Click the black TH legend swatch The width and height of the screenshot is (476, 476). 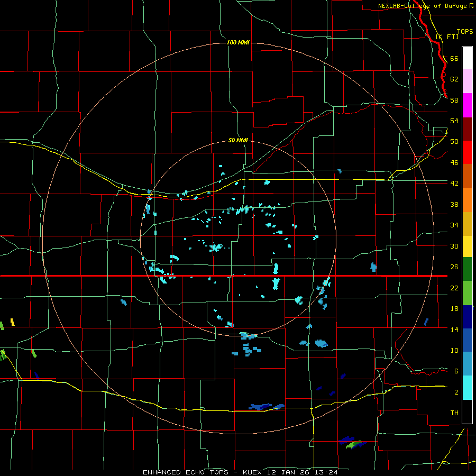coord(467,411)
